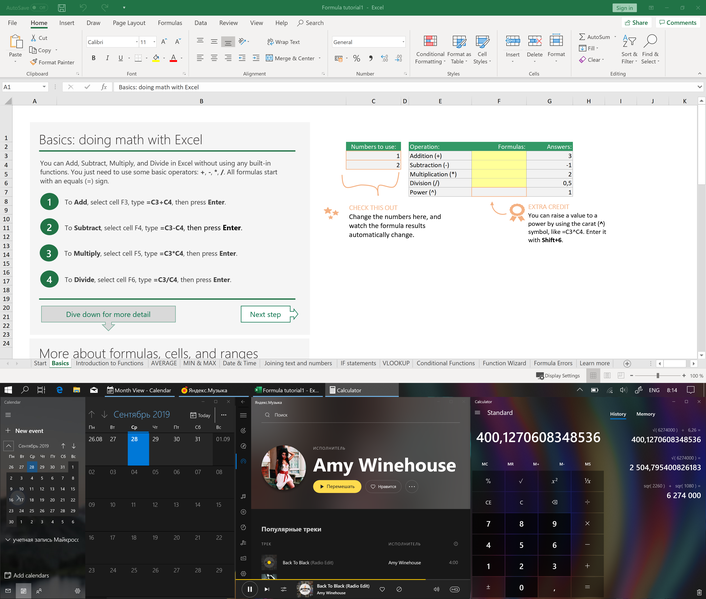Viewport: 706px width, 599px height.
Task: Click Percent Style in Number group
Action: click(x=357, y=58)
